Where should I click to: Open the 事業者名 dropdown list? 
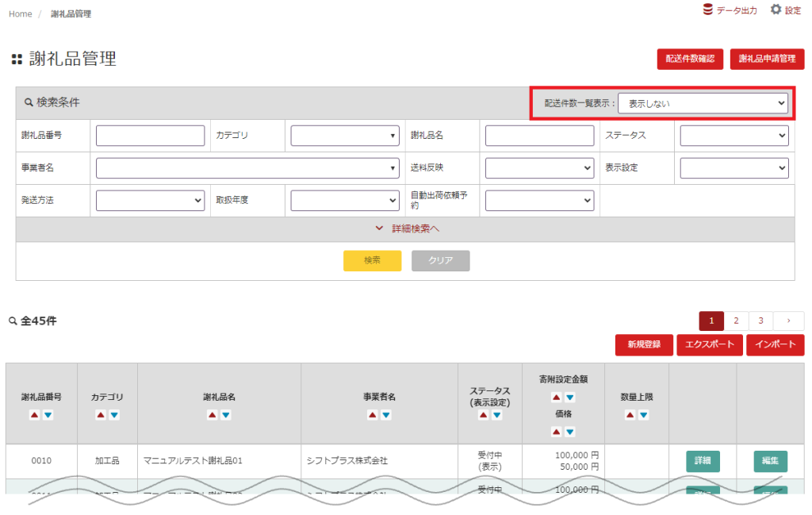[247, 168]
